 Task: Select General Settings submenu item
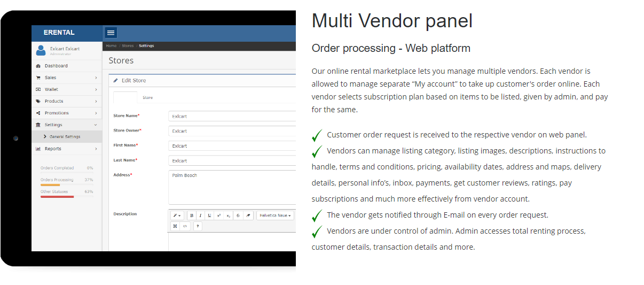(67, 136)
